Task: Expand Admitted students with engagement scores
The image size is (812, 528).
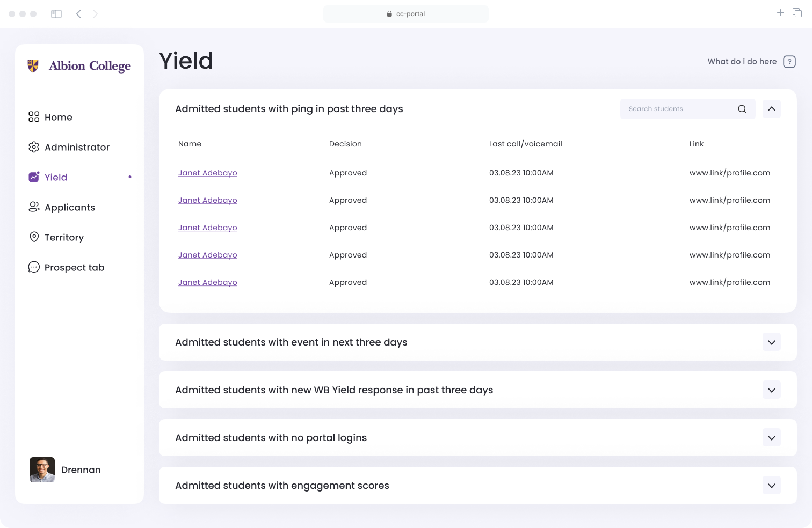Action: pyautogui.click(x=772, y=486)
